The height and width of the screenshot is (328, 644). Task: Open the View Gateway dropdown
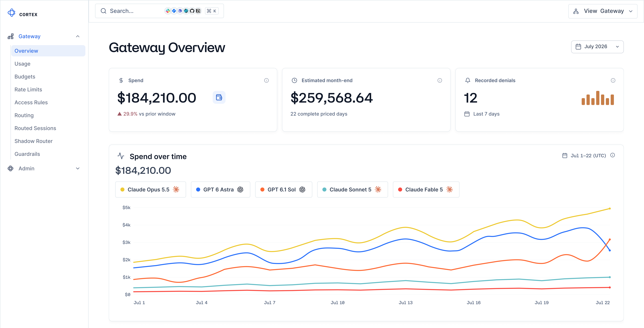[x=603, y=11]
